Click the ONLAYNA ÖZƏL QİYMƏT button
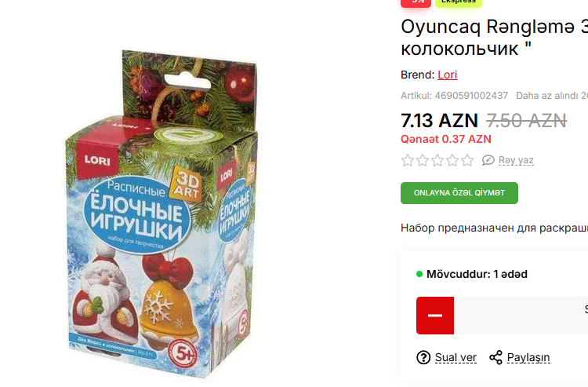The width and height of the screenshot is (588, 387). click(x=459, y=193)
